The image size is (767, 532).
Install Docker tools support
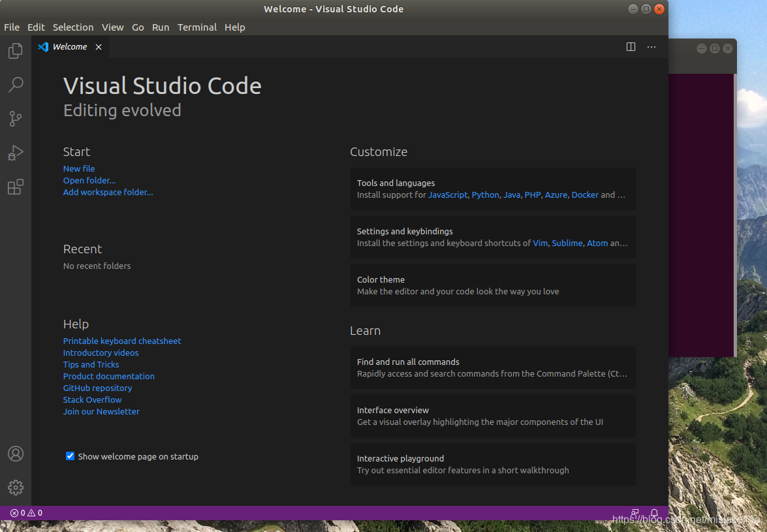585,195
